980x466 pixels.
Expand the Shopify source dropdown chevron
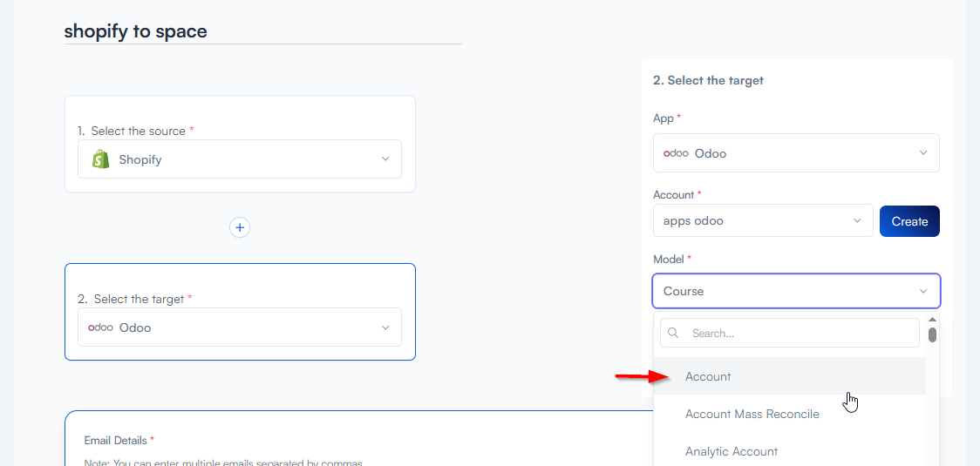pos(385,159)
